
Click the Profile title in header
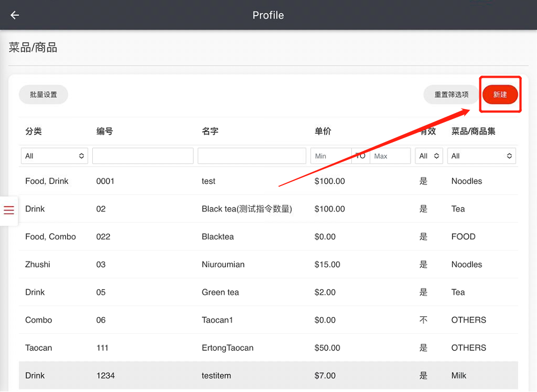268,15
